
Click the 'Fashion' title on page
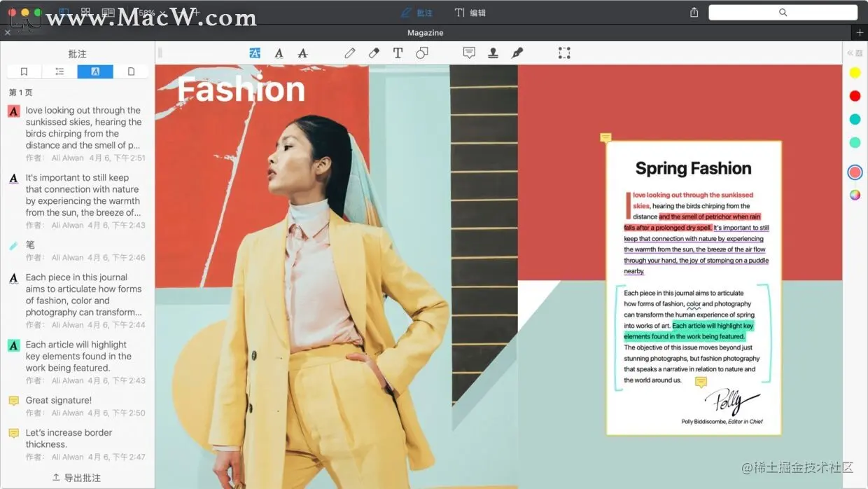[x=241, y=90]
